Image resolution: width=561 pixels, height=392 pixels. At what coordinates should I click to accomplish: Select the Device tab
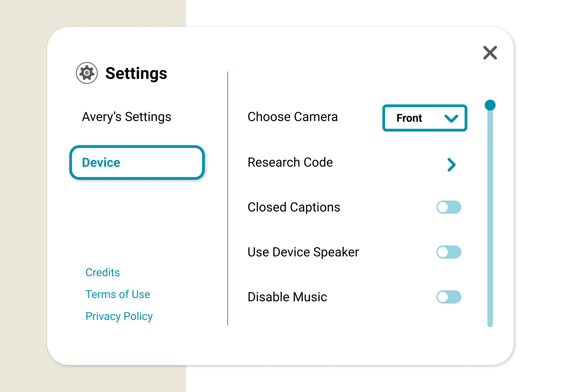[137, 162]
